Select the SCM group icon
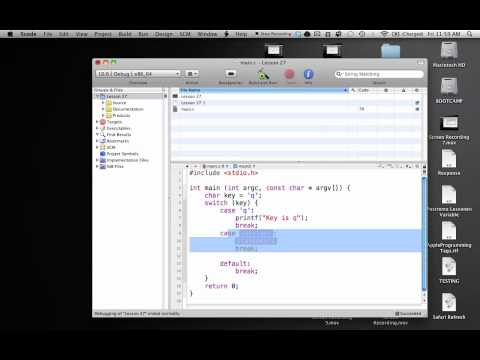 click(103, 147)
